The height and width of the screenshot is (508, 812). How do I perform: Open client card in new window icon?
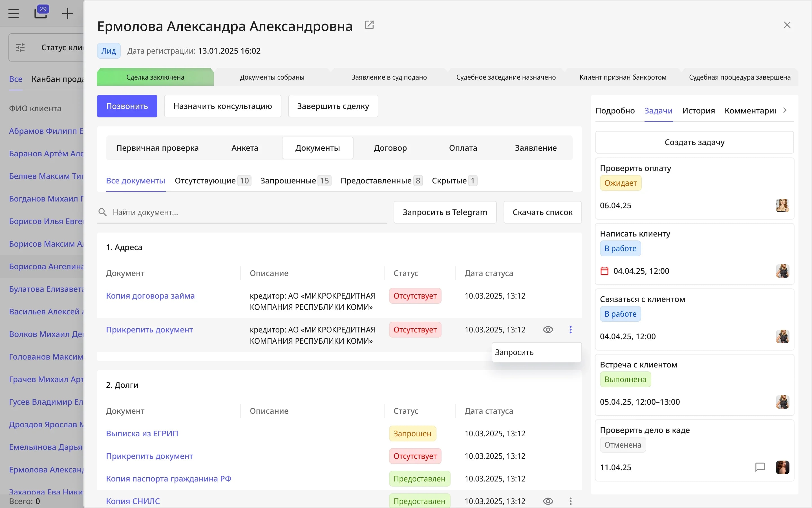tap(369, 25)
